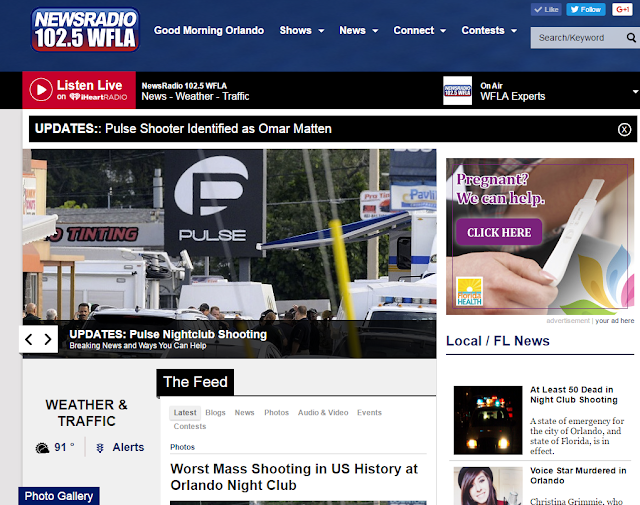Select the Events feed tab
This screenshot has width=640, height=505.
[369, 413]
